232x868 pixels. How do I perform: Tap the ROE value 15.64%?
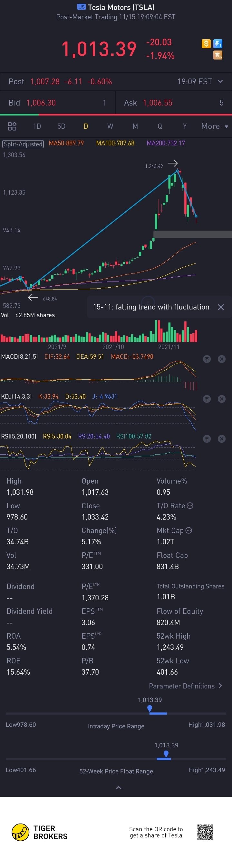pyautogui.click(x=18, y=672)
